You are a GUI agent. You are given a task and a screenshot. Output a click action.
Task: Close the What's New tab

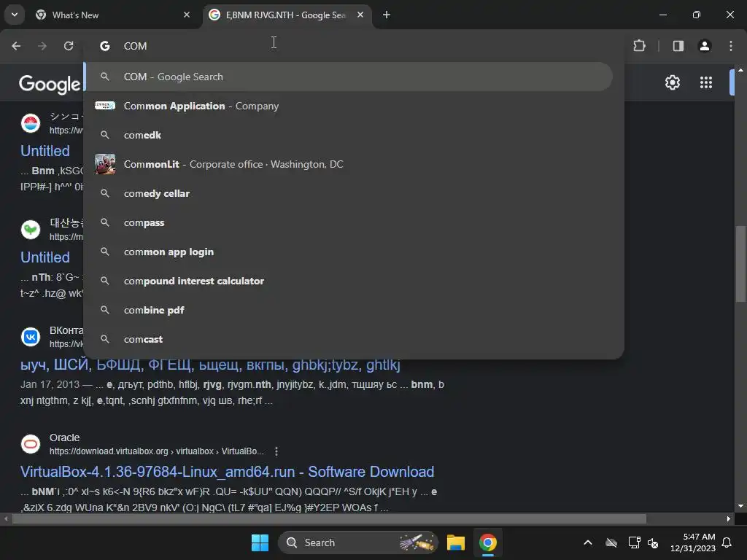pyautogui.click(x=187, y=15)
